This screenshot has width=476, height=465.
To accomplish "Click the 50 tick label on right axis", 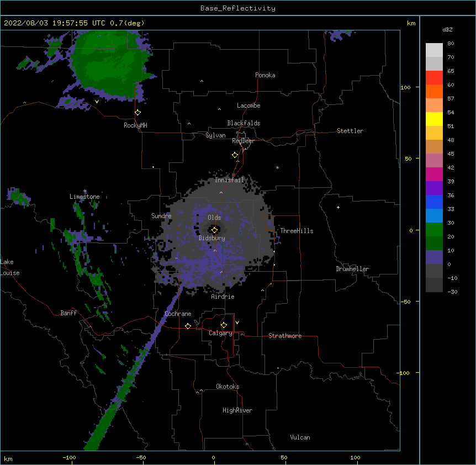I will [x=408, y=158].
